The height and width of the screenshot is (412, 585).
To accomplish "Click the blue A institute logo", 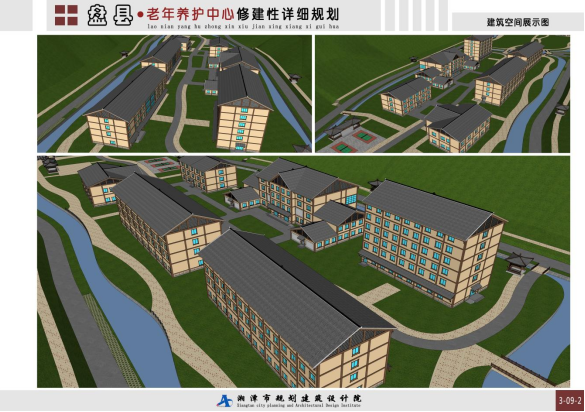I will [225, 400].
